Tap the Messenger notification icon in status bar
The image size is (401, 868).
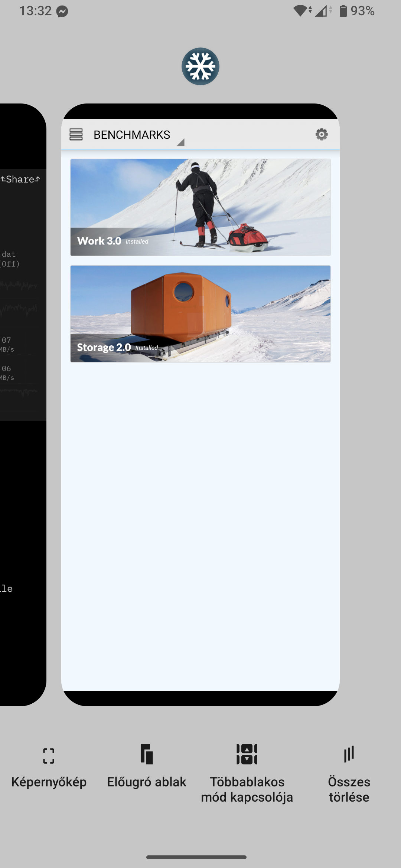[x=62, y=11]
